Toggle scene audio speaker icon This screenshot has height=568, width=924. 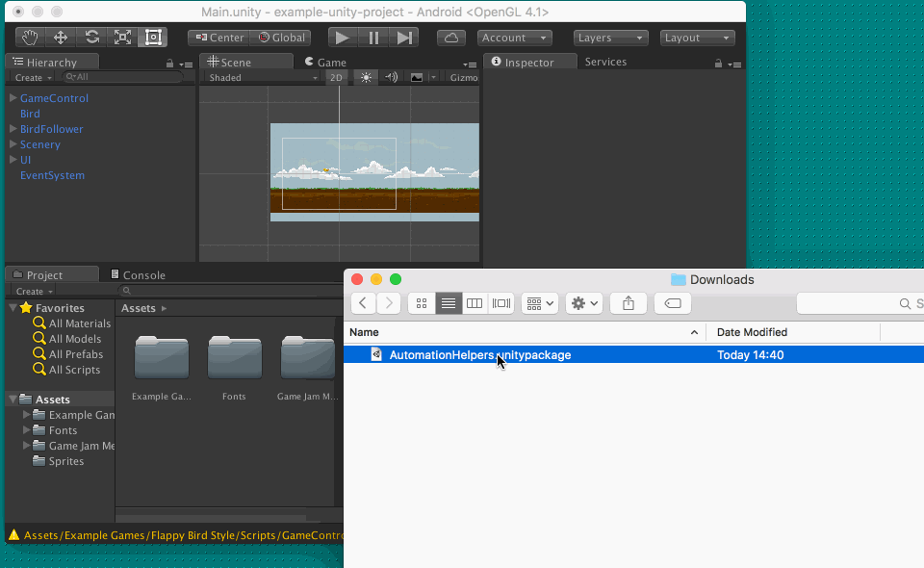(391, 78)
